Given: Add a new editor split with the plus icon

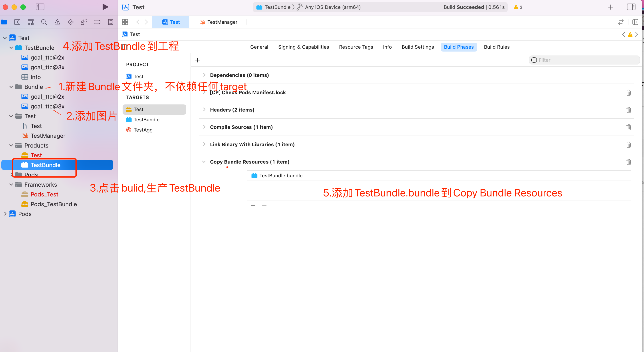Looking at the screenshot, I should 635,22.
